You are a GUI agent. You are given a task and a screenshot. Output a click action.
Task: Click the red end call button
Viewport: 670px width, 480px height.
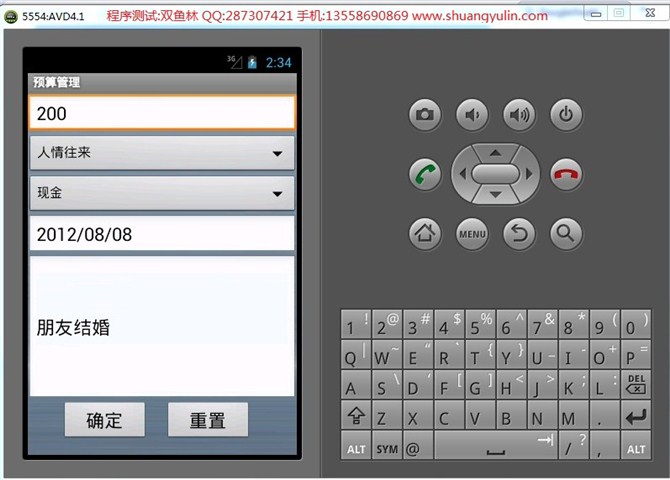566,174
